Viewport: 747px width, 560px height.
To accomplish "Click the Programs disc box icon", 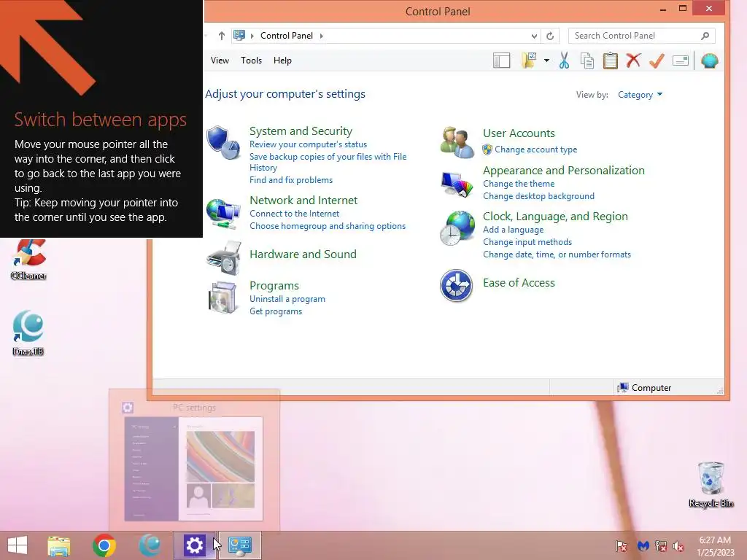I will (x=222, y=297).
